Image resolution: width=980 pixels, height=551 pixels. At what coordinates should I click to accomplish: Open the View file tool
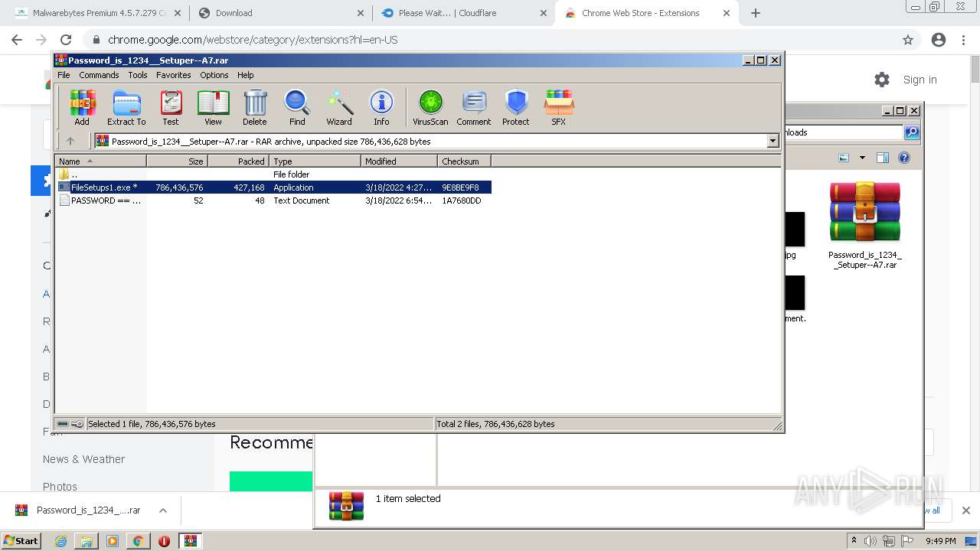tap(213, 107)
